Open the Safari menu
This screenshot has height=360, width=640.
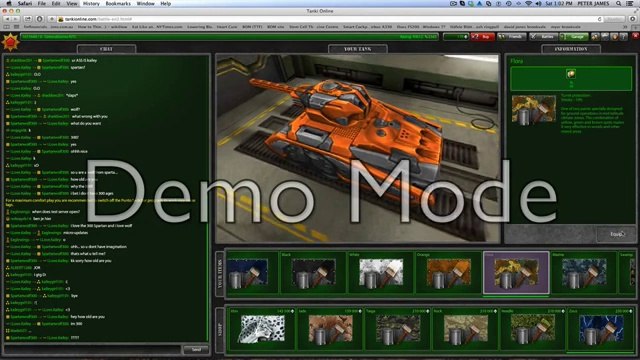coord(25,4)
